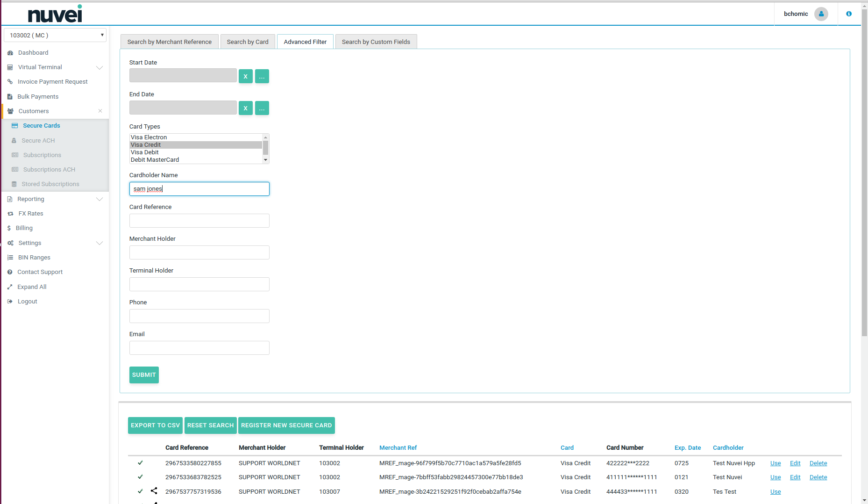Open Bulk Payments from the sidebar
This screenshot has width=868, height=504.
37,96
